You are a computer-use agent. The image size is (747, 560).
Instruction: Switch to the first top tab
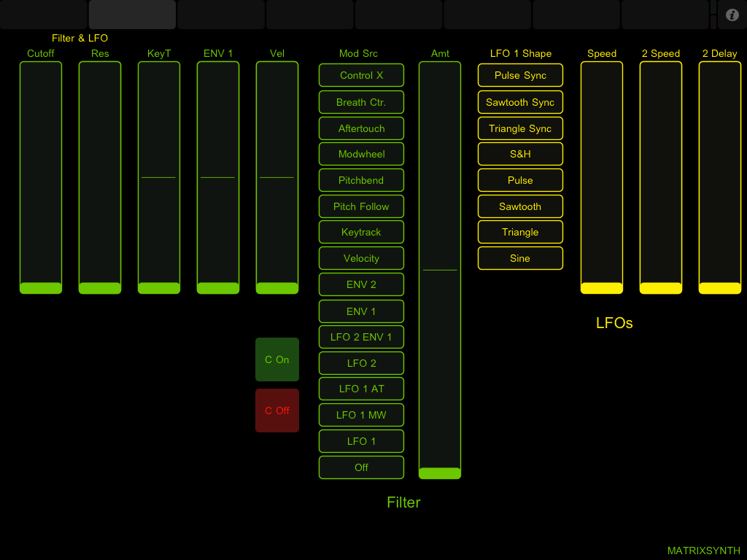click(x=44, y=15)
